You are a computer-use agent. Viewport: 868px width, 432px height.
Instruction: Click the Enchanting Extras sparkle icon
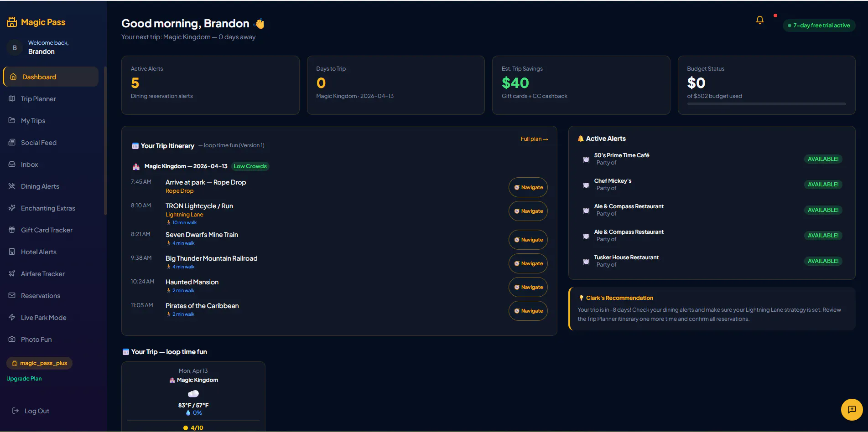12,208
